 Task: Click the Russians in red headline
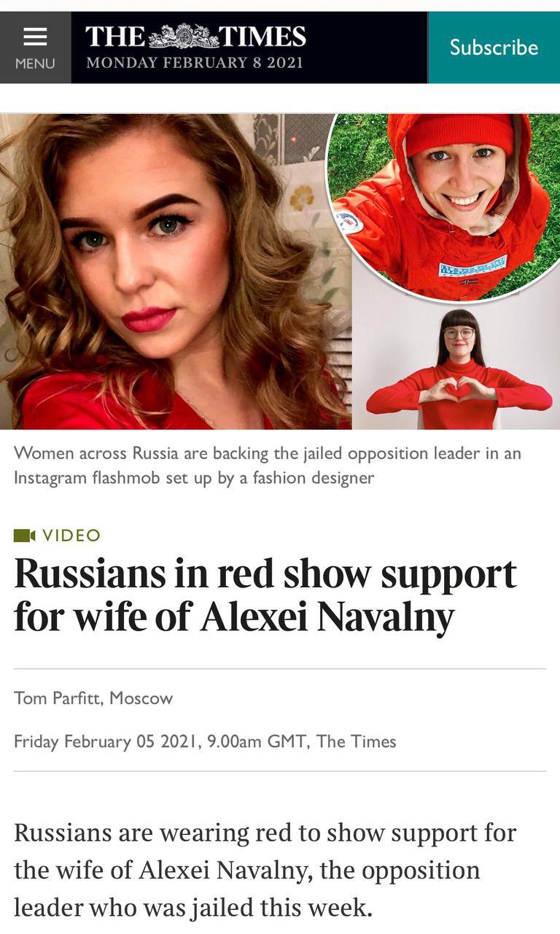click(265, 595)
